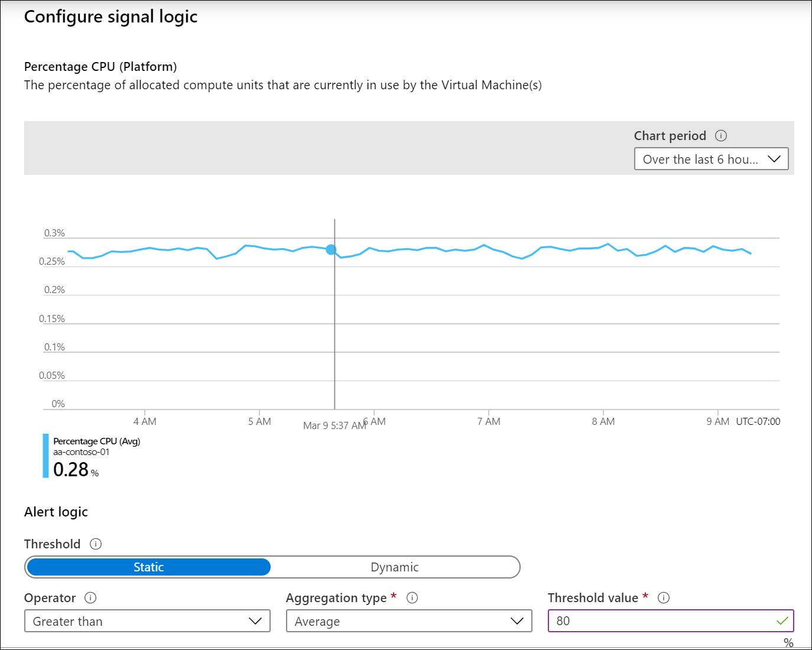
Task: Click the green validation checkmark icon
Action: click(782, 621)
